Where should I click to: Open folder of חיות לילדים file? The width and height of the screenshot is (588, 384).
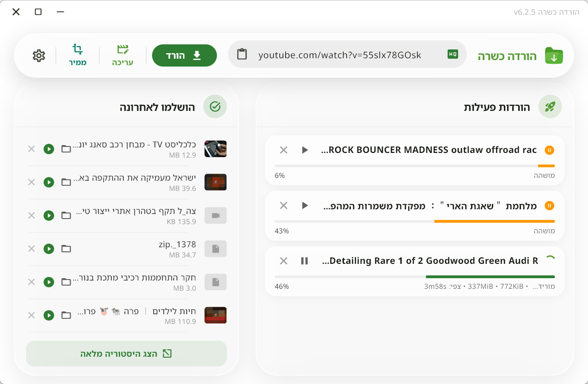point(66,315)
